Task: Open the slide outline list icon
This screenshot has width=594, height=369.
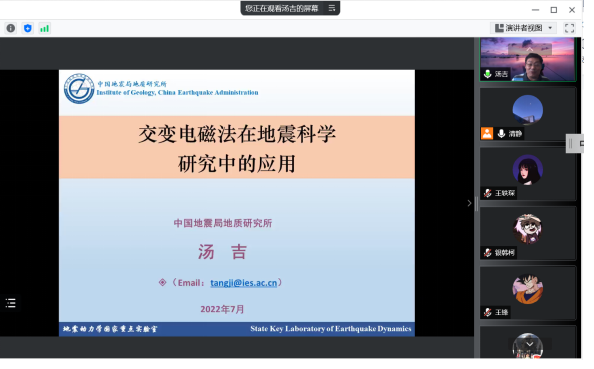Action: tap(11, 303)
